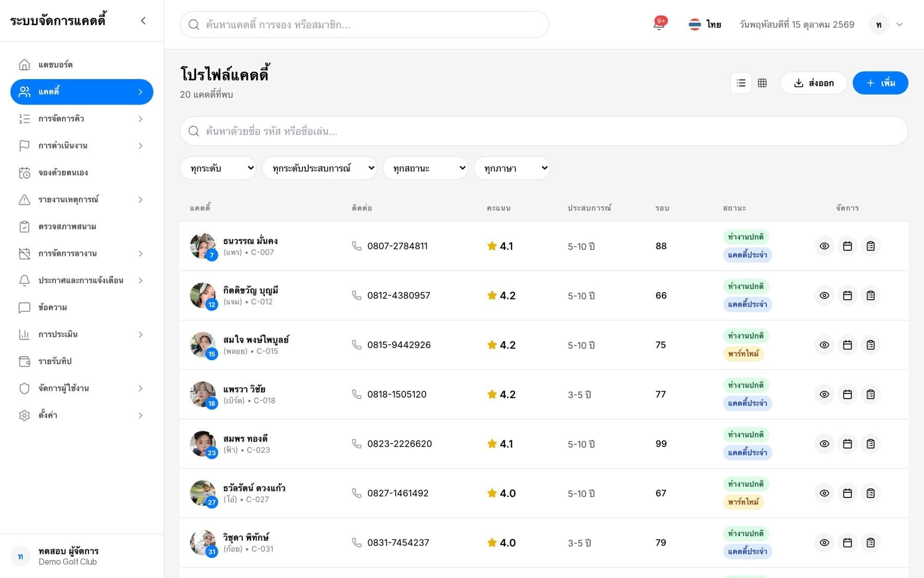Open the ทุกภาษา language filter dropdown
The height and width of the screenshot is (578, 924).
pyautogui.click(x=512, y=168)
